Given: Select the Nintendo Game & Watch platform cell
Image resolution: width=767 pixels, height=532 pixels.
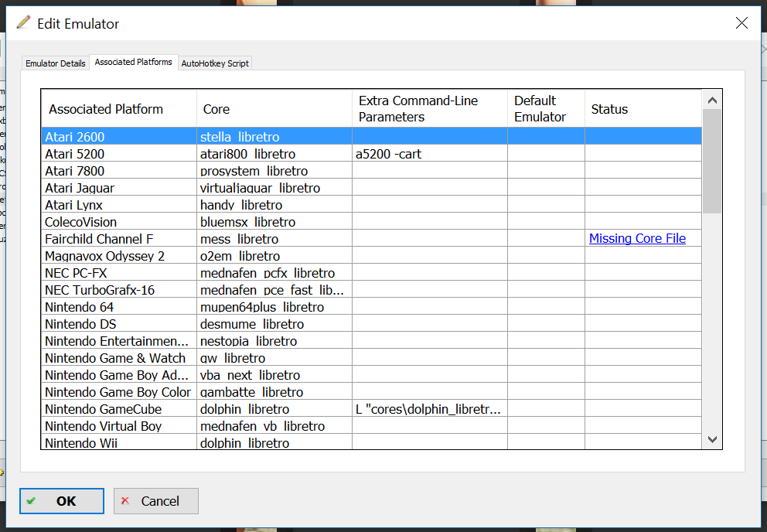Looking at the screenshot, I should coord(119,357).
